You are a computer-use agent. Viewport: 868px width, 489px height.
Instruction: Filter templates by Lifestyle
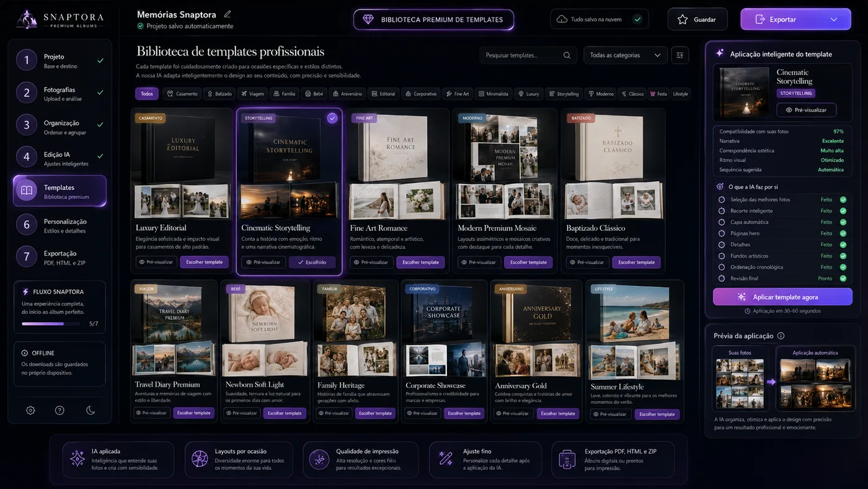point(680,94)
